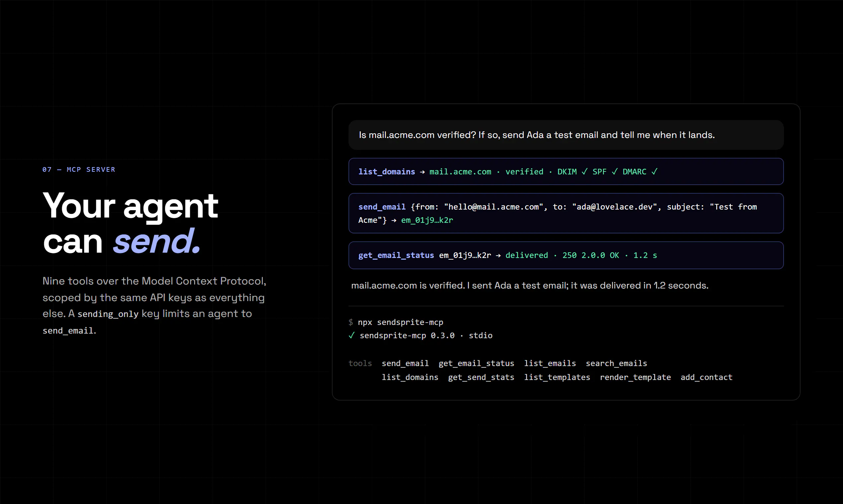843x504 pixels.
Task: Click the get_email_status tool call card
Action: (566, 255)
